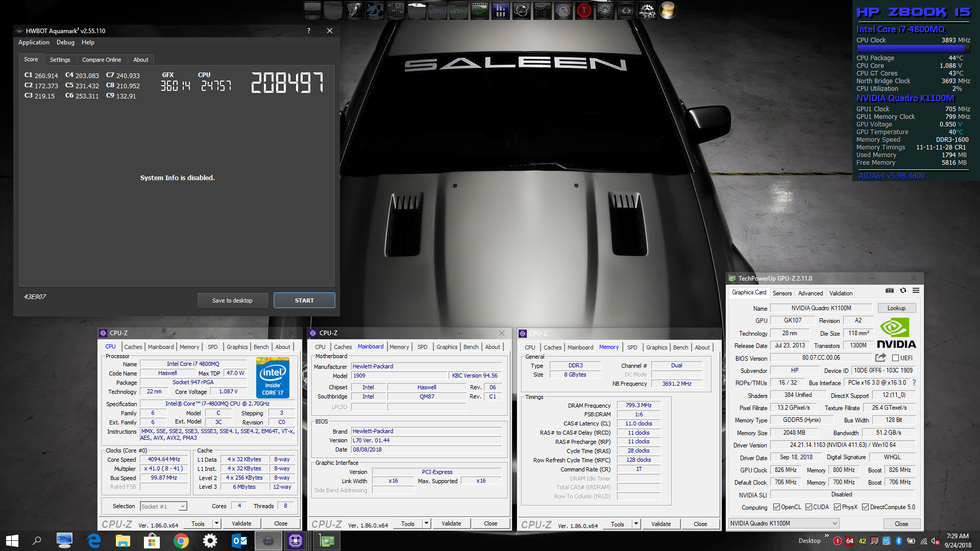This screenshot has width=980, height=551.
Task: Open the GPU-Z shortcut in the top dock
Action: (458, 10)
